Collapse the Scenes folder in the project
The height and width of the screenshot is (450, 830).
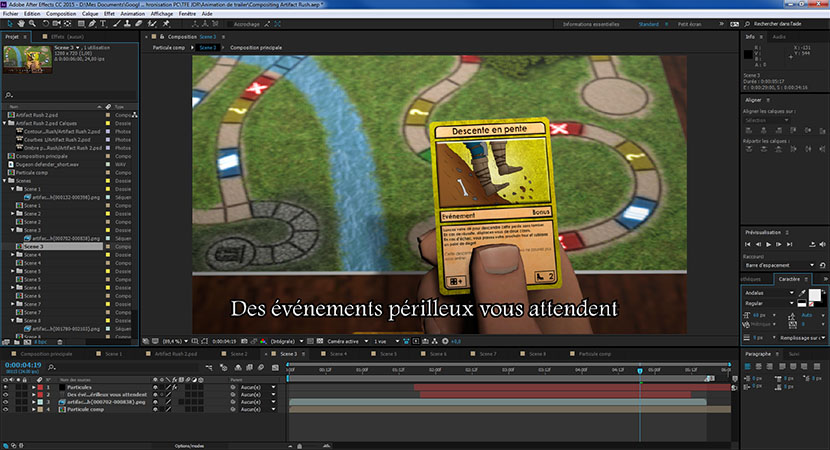tap(5, 181)
